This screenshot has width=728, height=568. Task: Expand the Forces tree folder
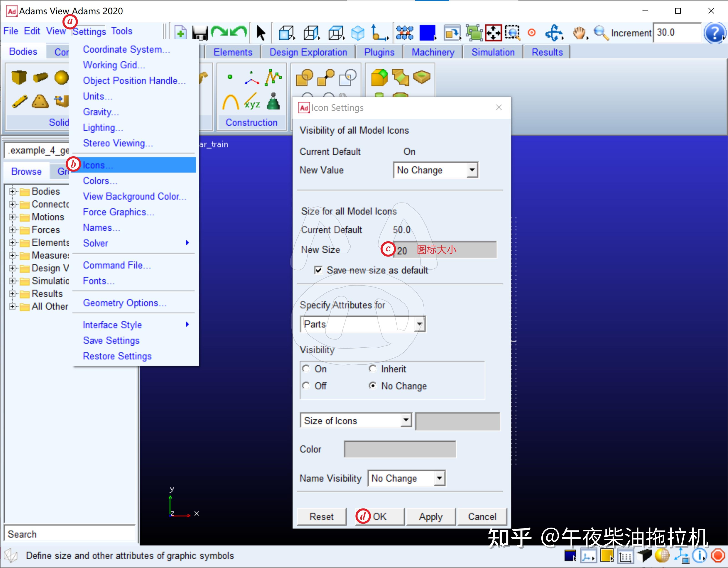click(12, 229)
